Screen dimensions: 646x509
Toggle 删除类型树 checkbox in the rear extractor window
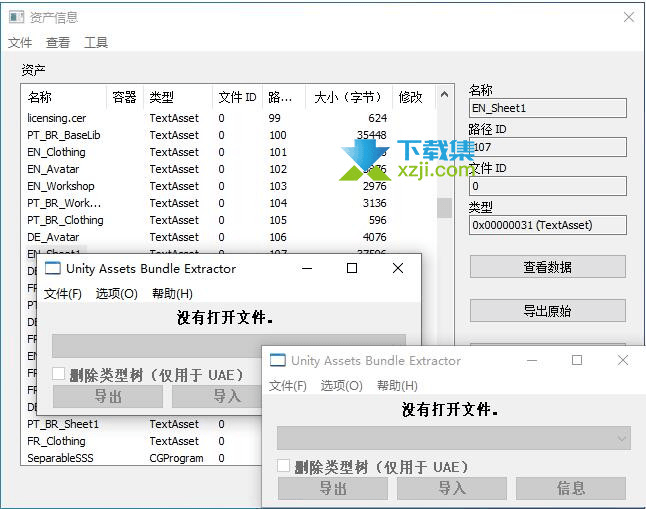(59, 374)
